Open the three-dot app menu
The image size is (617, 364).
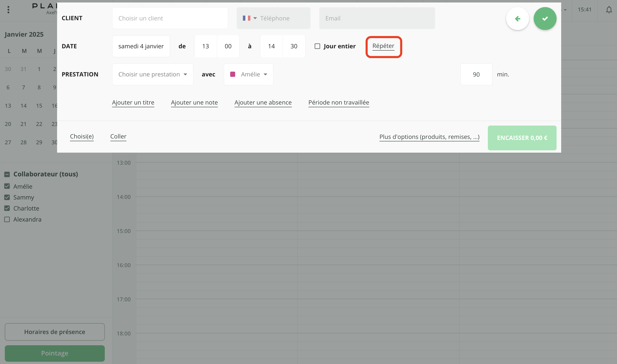pyautogui.click(x=8, y=10)
